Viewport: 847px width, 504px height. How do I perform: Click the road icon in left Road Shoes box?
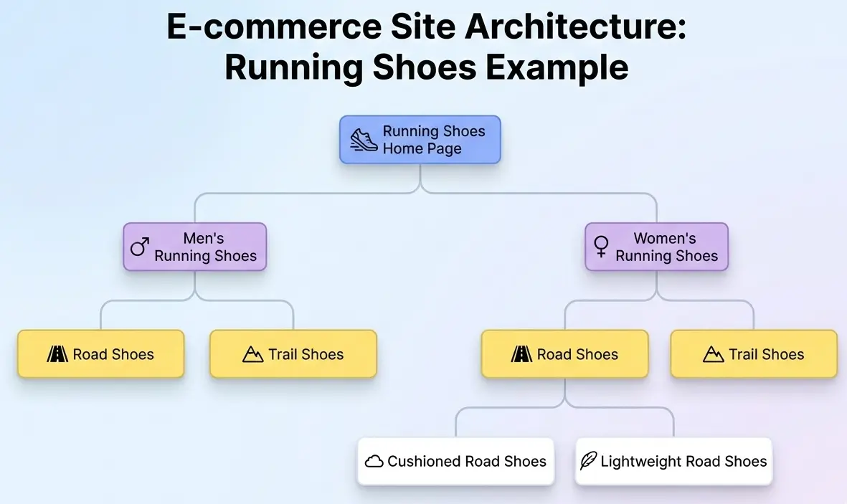tap(57, 354)
